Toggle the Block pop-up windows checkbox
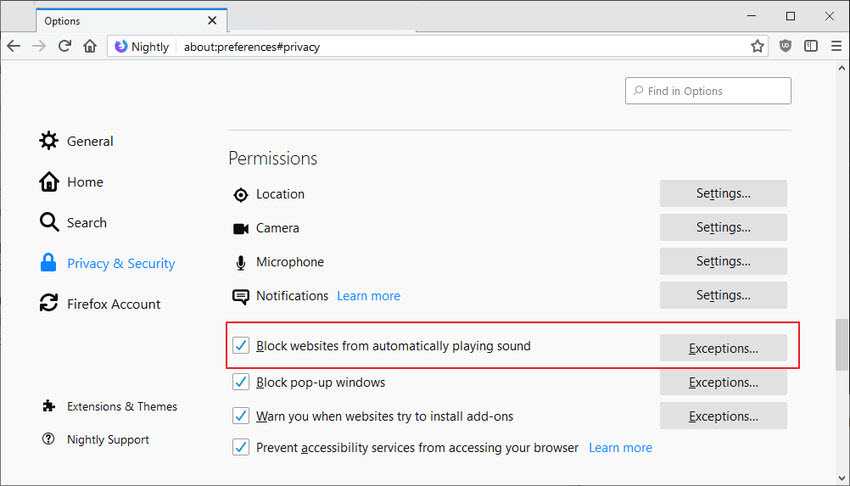850x486 pixels. 241,382
